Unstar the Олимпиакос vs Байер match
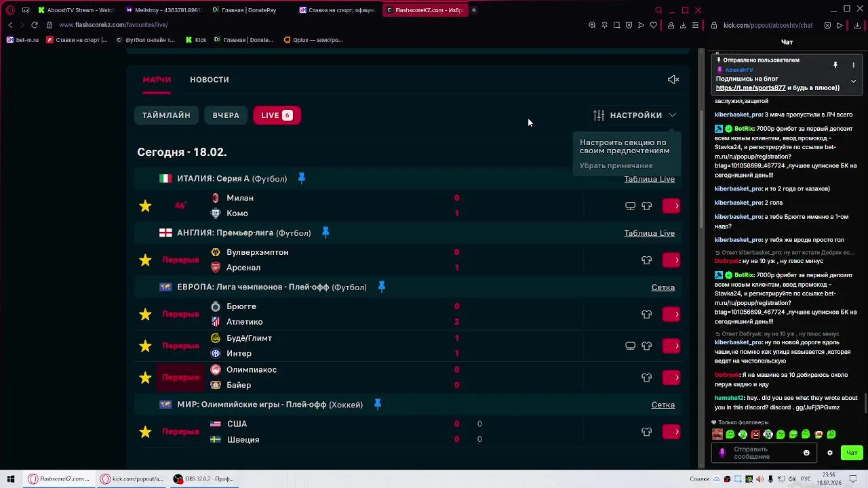Image resolution: width=868 pixels, height=488 pixels. coord(145,378)
